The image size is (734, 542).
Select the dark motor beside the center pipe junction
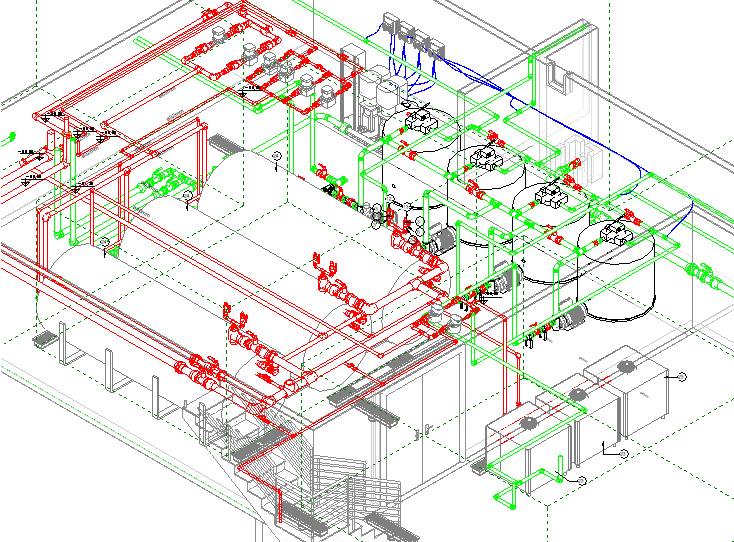pos(441,237)
